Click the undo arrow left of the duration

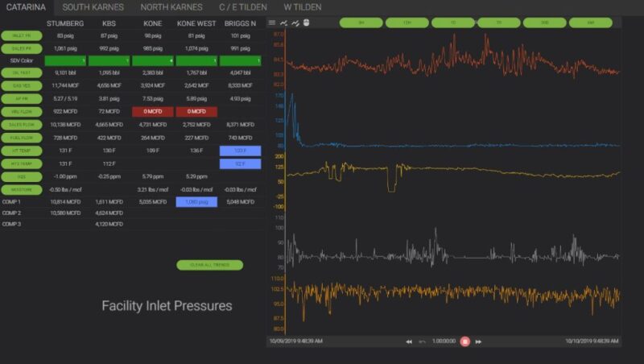tap(422, 341)
